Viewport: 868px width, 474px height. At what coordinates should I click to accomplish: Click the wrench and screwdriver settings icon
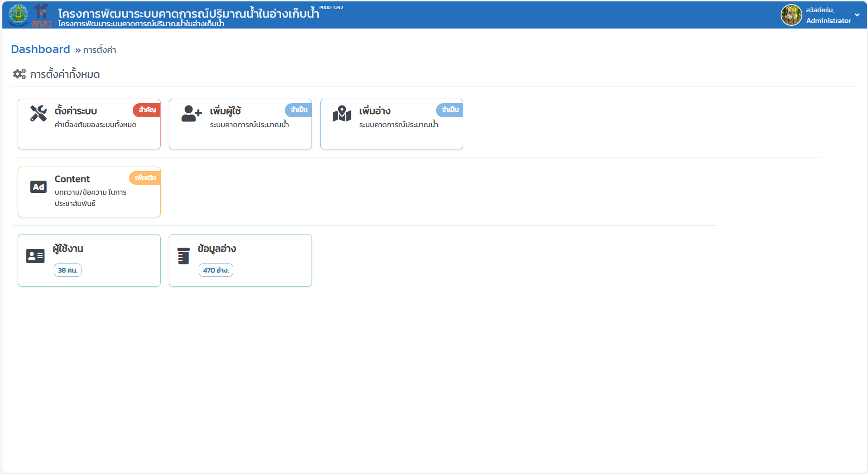pos(38,114)
